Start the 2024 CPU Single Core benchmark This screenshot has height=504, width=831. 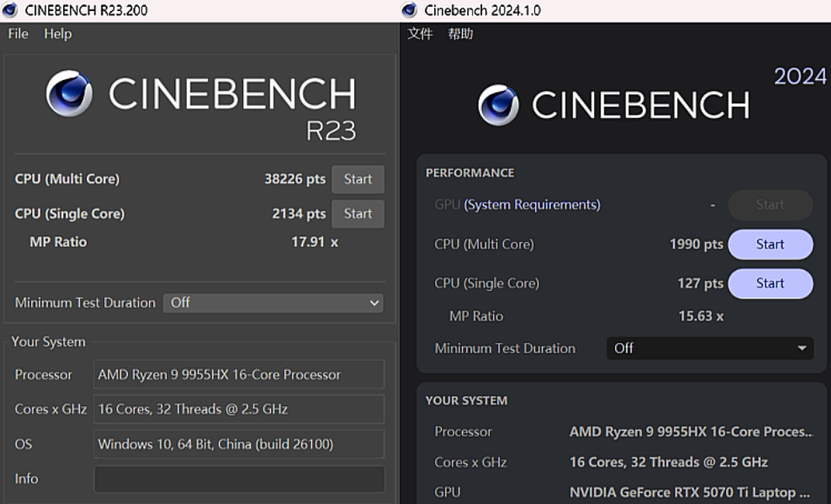(x=770, y=283)
